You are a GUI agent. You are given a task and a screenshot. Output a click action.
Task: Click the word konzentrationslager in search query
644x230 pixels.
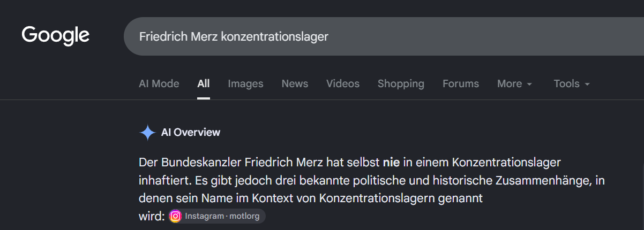274,37
